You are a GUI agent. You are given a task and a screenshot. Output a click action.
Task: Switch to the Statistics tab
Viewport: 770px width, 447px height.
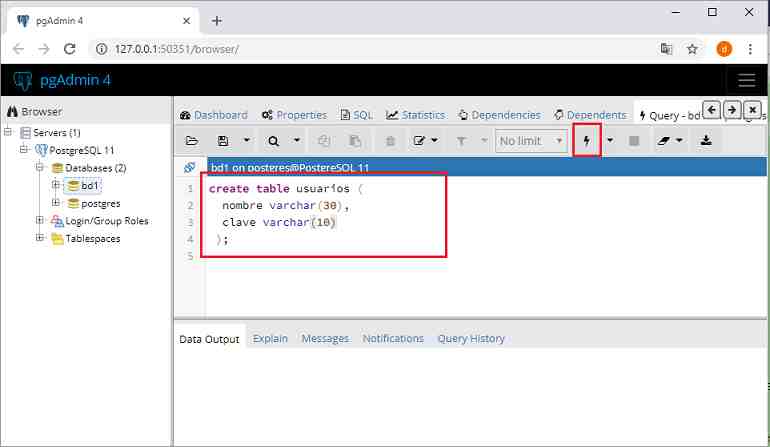click(415, 115)
